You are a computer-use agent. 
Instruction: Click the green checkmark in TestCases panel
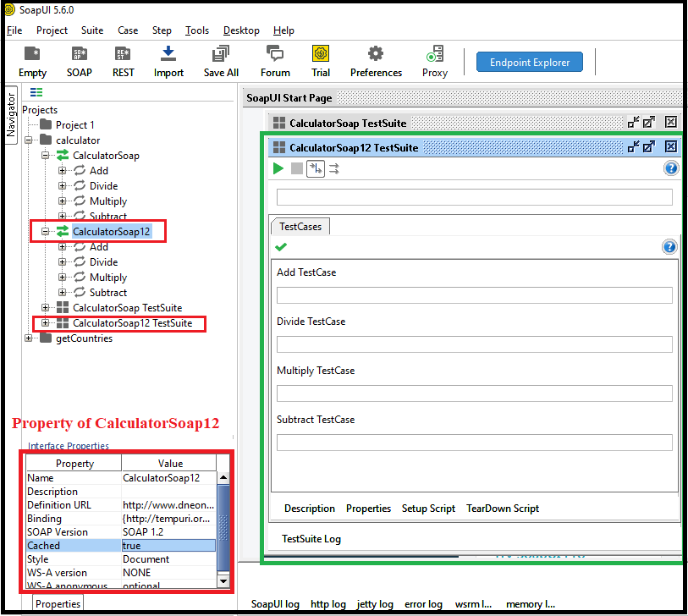[281, 247]
